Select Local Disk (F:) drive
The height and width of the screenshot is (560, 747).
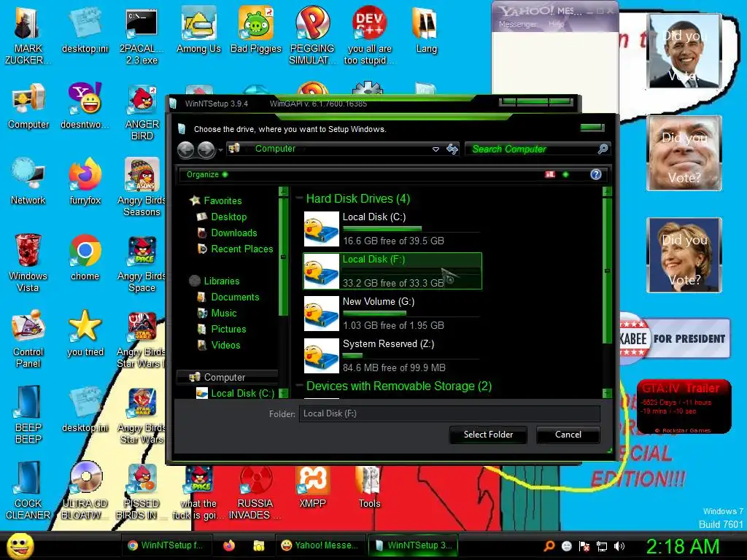[x=392, y=271]
